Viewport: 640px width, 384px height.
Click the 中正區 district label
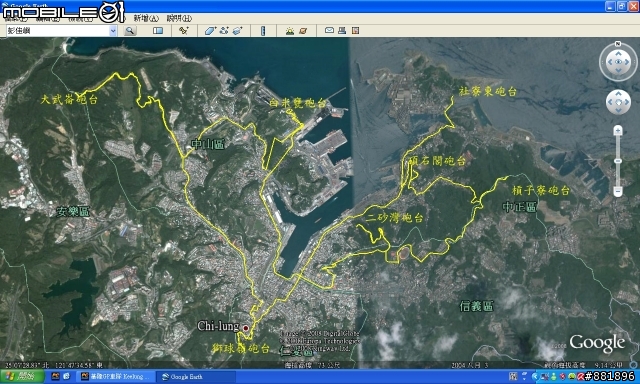tap(519, 207)
